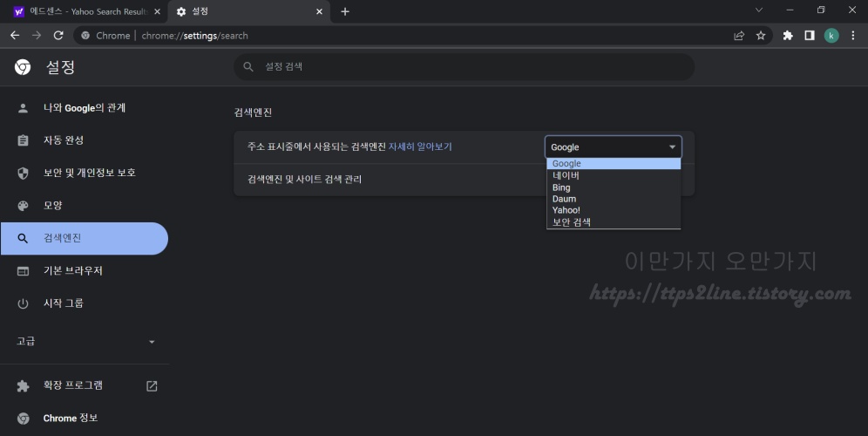Focus the 설정 검색 search field
Image resolution: width=868 pixels, height=436 pixels.
tap(464, 66)
